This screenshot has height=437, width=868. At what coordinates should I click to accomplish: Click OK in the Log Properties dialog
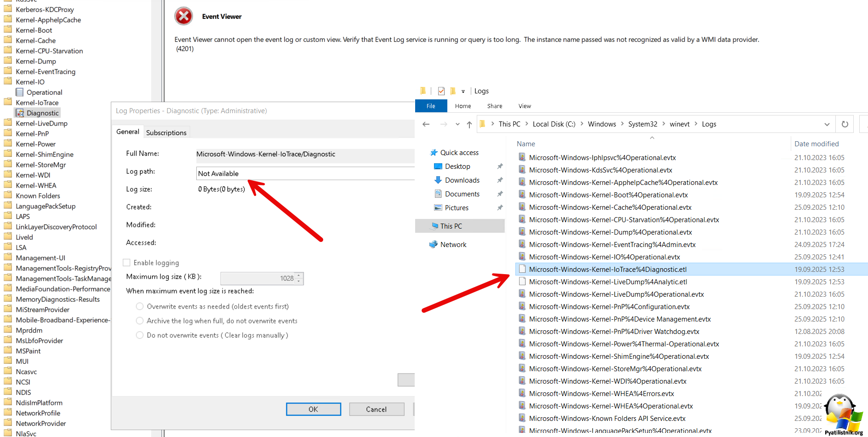pos(314,409)
